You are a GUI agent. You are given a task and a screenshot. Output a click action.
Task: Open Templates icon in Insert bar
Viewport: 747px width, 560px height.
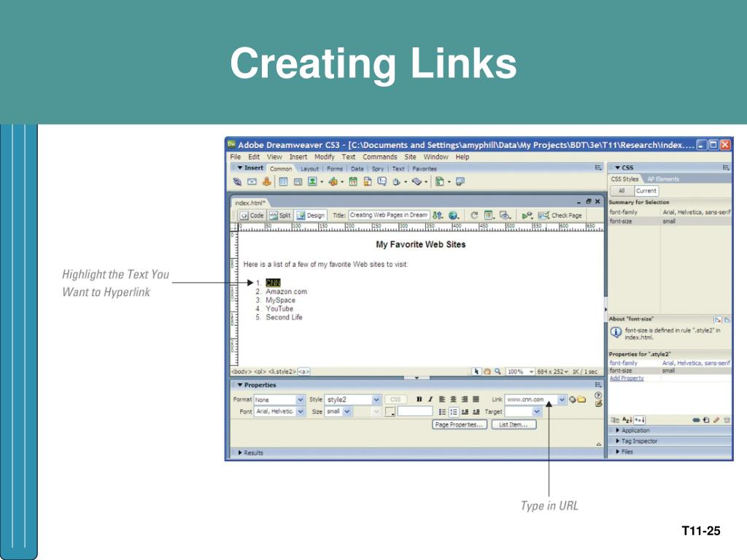click(439, 182)
